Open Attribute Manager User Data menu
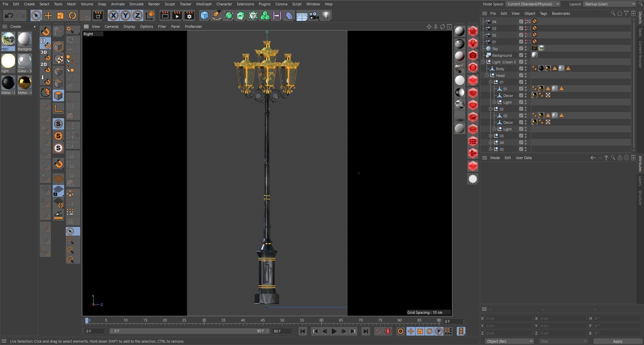Image resolution: width=644 pixels, height=345 pixels. pos(524,158)
